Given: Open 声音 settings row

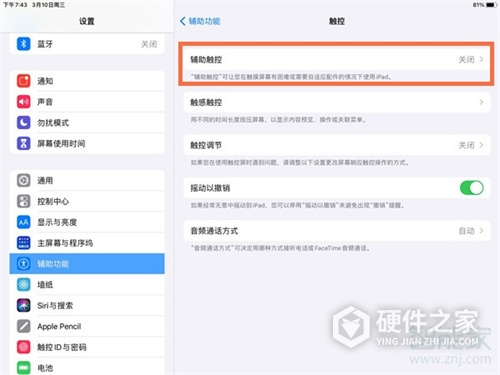Looking at the screenshot, I should click(x=87, y=102).
